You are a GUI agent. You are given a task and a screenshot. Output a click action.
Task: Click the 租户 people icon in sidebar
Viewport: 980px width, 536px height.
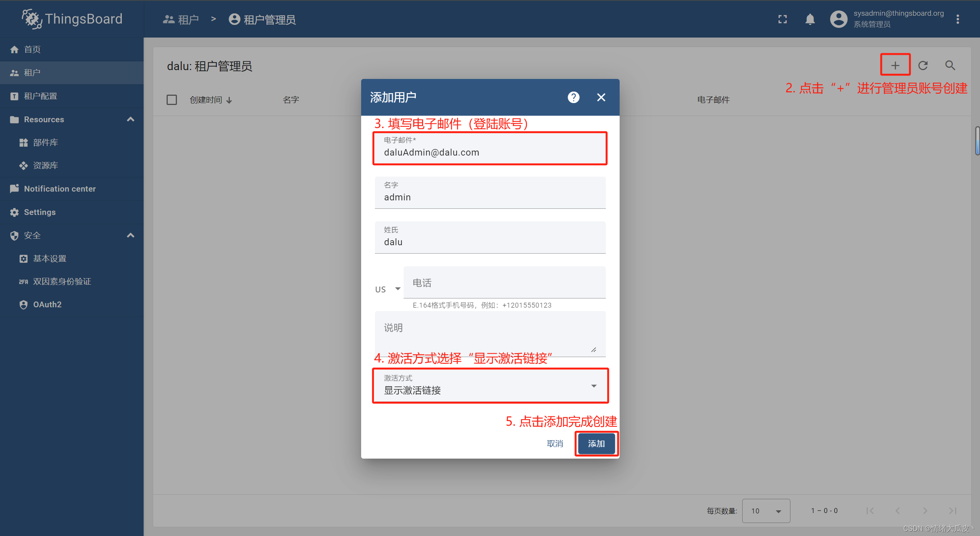[x=15, y=73]
